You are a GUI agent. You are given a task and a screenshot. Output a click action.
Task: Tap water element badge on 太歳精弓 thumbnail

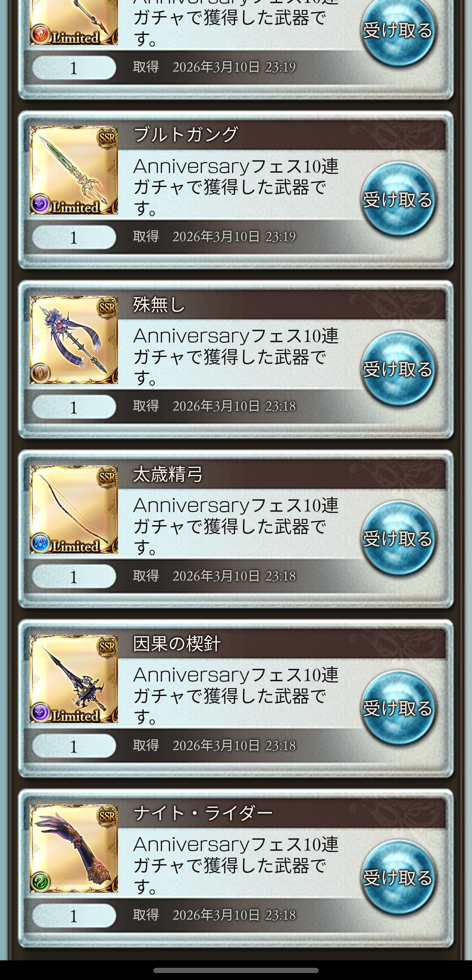tap(41, 543)
